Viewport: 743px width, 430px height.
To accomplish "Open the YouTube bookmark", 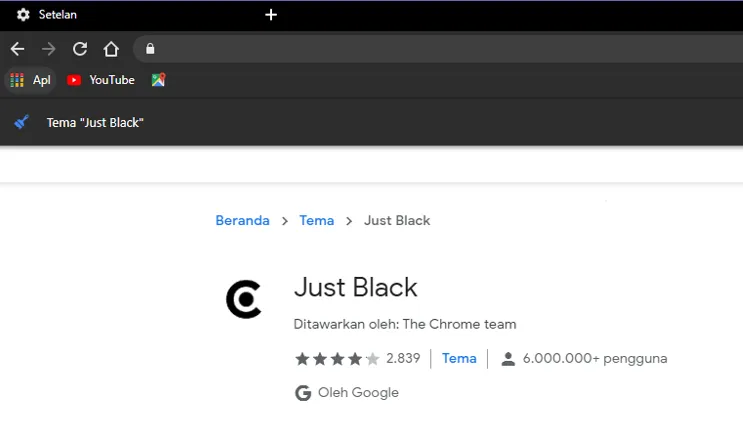I will coord(100,80).
